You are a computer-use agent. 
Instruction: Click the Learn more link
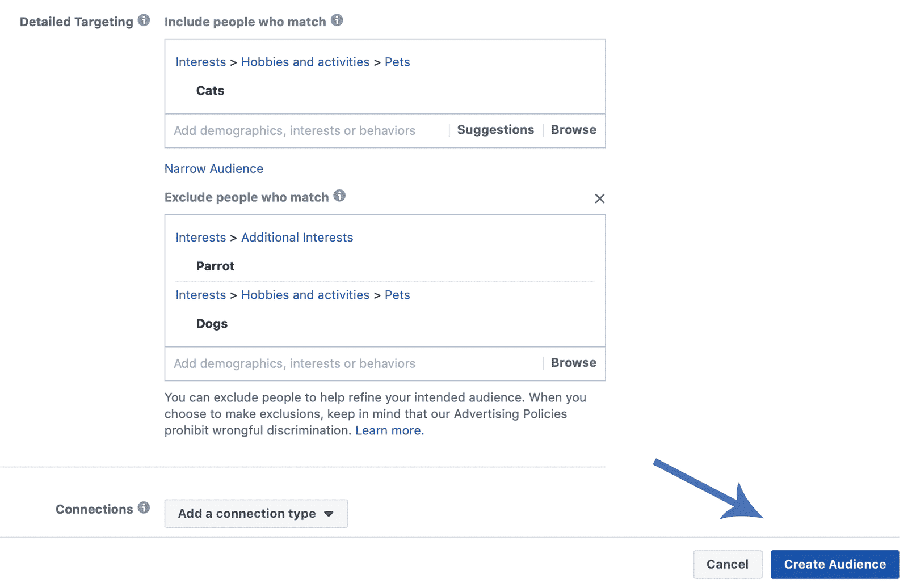(389, 430)
